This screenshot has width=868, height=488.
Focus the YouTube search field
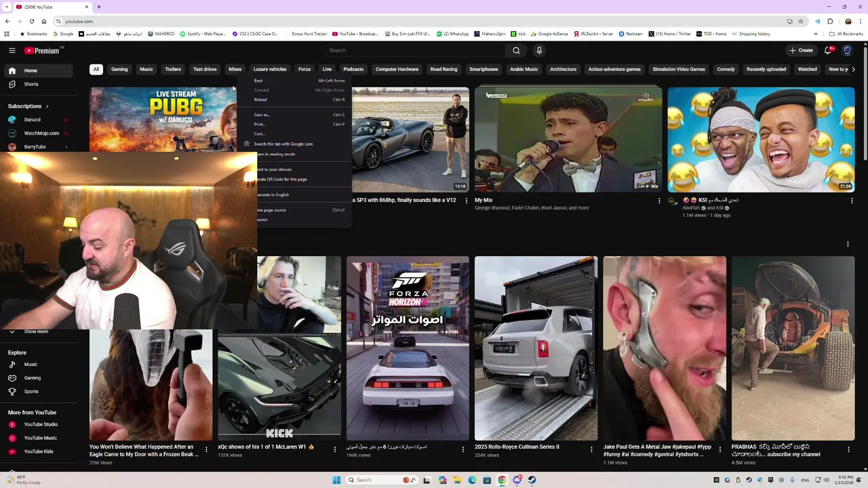point(415,50)
